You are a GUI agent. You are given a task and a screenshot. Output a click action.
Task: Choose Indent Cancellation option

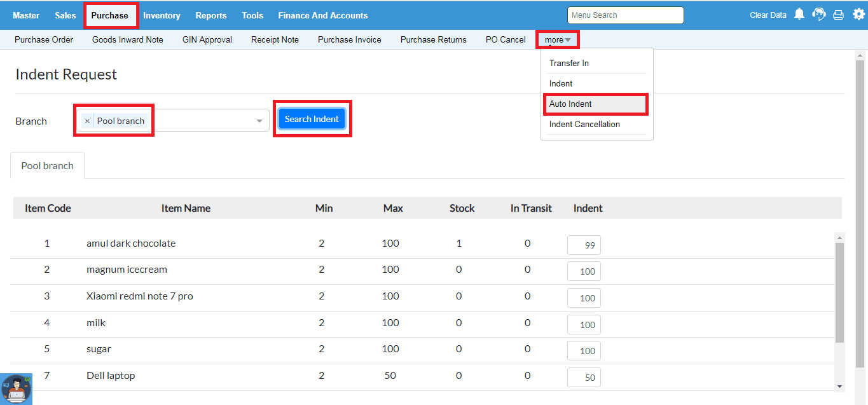[584, 124]
